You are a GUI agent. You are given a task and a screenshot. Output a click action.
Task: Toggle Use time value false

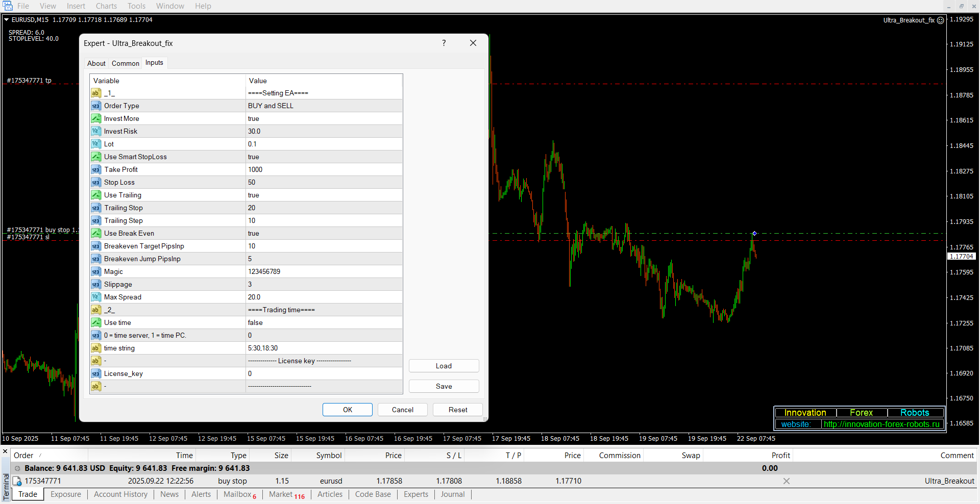point(324,322)
